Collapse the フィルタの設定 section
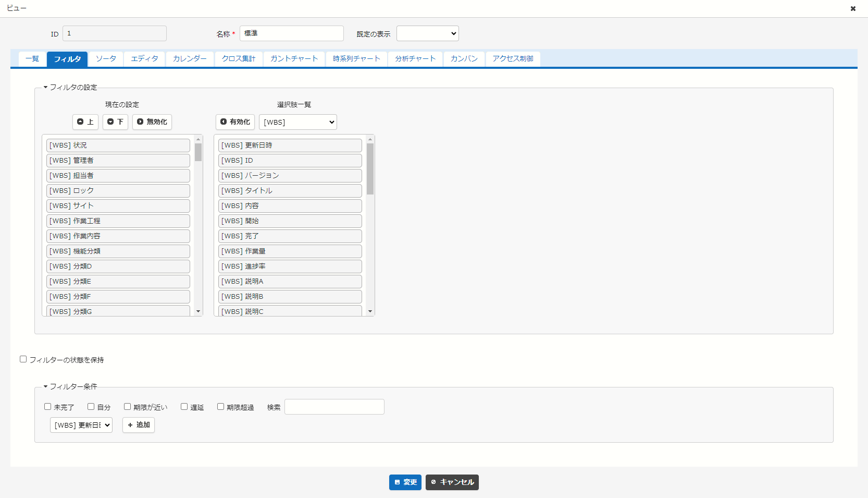Image resolution: width=868 pixels, height=498 pixels. coord(70,87)
